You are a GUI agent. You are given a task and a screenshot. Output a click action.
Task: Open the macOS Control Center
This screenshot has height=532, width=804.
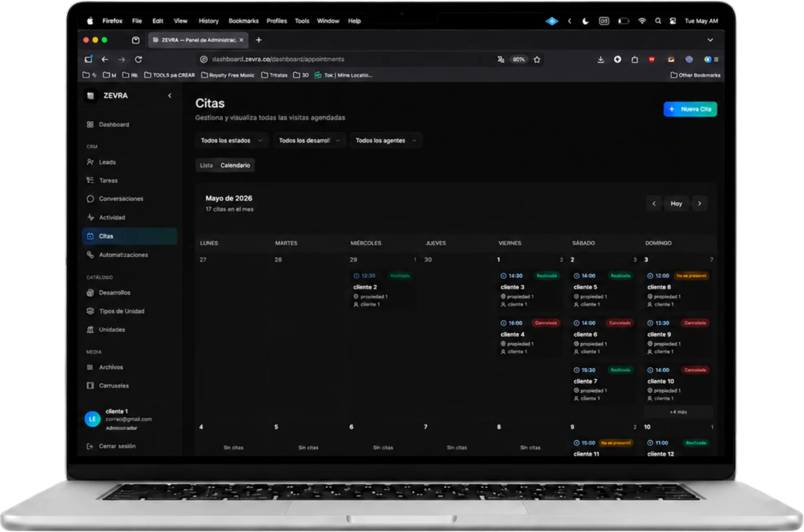[672, 21]
